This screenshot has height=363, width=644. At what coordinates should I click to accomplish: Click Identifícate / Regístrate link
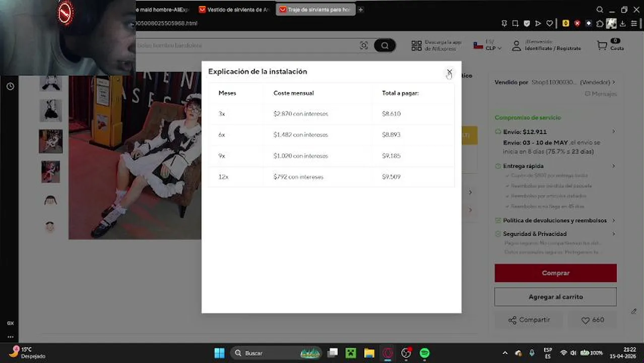click(x=553, y=48)
